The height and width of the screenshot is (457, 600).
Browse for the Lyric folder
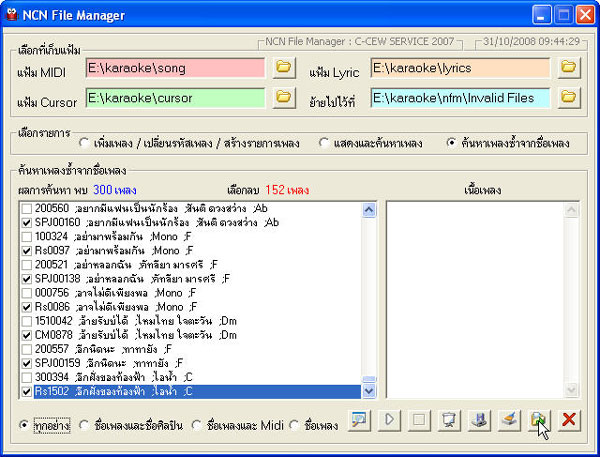[569, 67]
